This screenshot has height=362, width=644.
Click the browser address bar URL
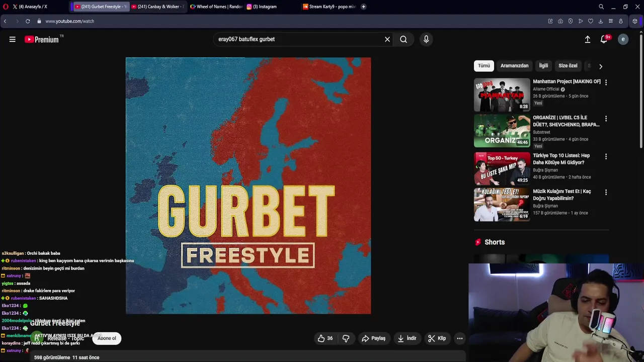pos(69,21)
